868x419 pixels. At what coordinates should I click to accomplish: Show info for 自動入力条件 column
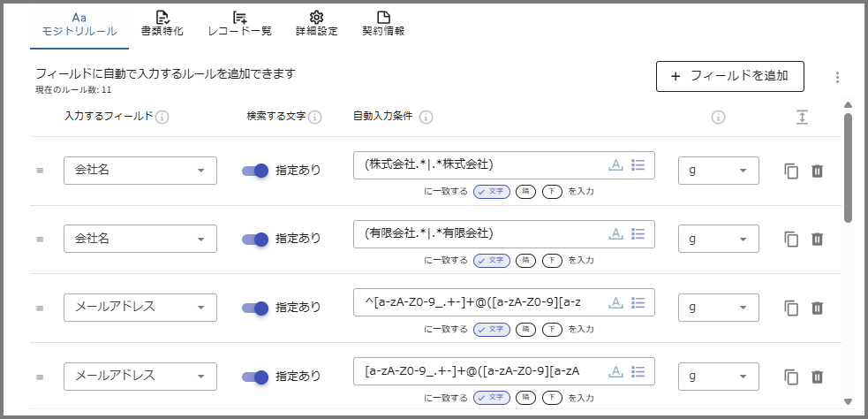426,117
